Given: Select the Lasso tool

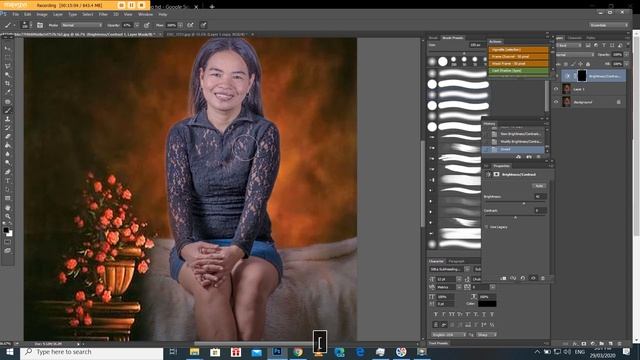Looking at the screenshot, I should point(7,66).
